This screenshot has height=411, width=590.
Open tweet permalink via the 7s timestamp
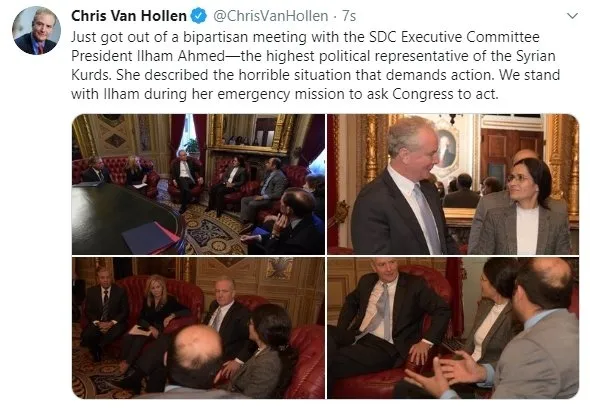point(349,16)
